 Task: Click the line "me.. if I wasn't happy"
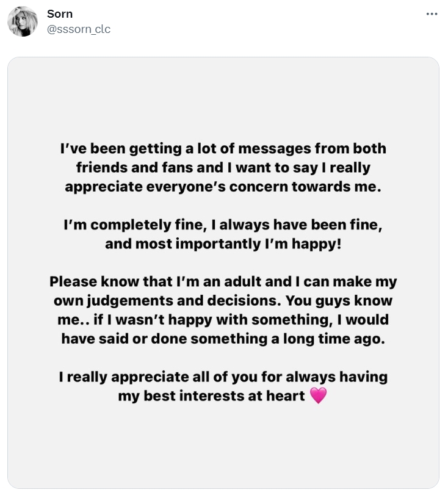(223, 320)
